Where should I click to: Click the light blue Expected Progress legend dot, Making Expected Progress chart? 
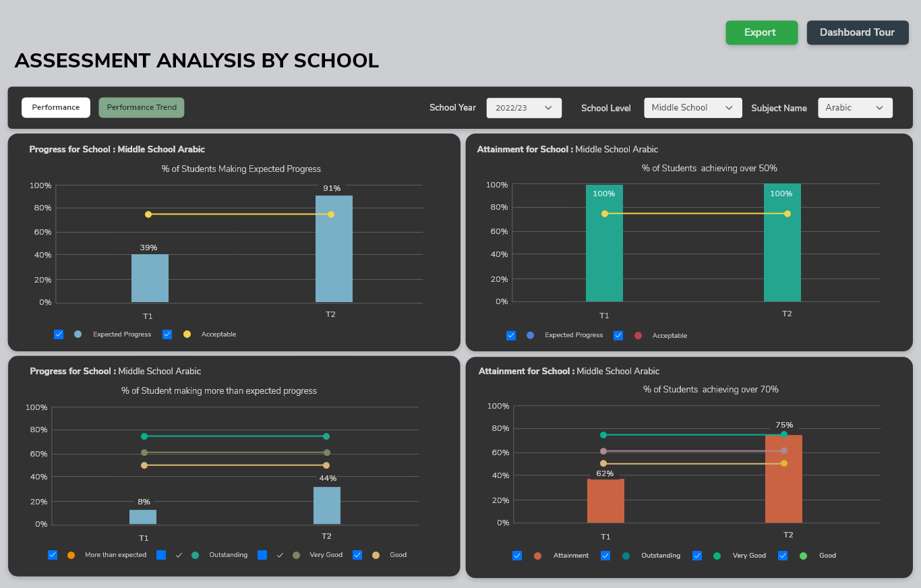[x=78, y=334]
